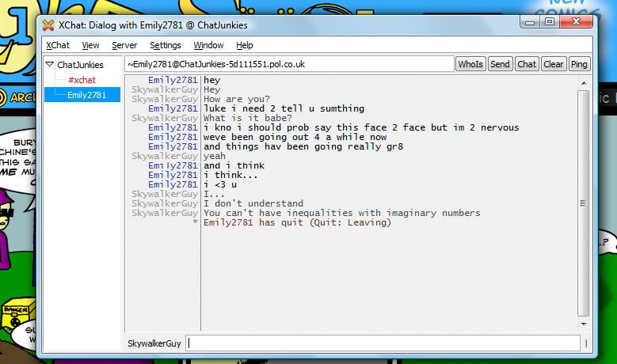Select the Emily2781 dialog in the tree
The width and height of the screenshot is (617, 364).
click(x=86, y=95)
